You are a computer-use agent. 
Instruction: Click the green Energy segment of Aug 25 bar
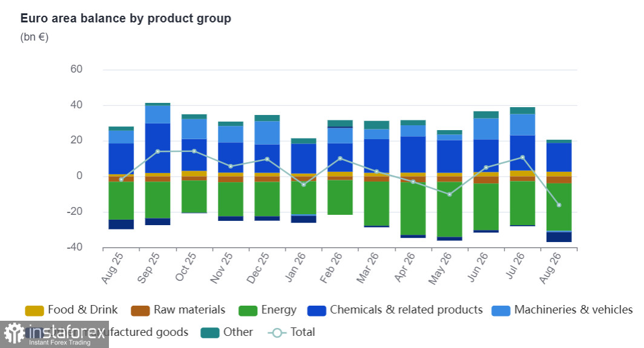point(121,200)
